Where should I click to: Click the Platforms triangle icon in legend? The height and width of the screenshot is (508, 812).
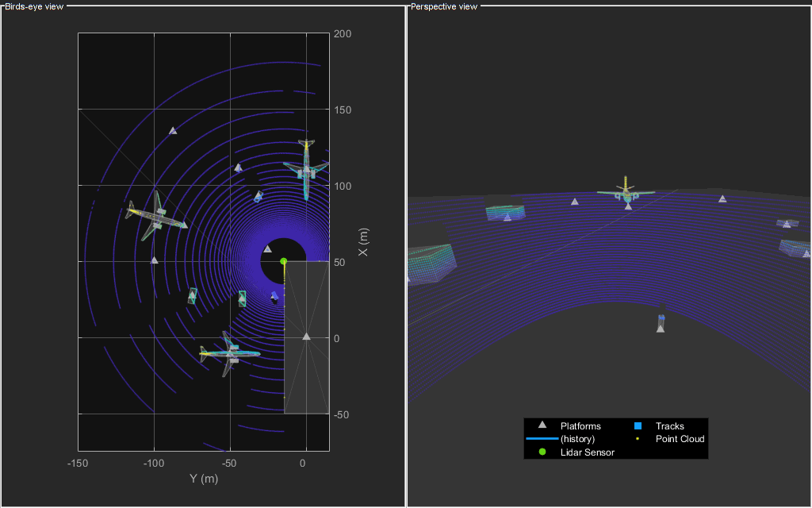[542, 425]
